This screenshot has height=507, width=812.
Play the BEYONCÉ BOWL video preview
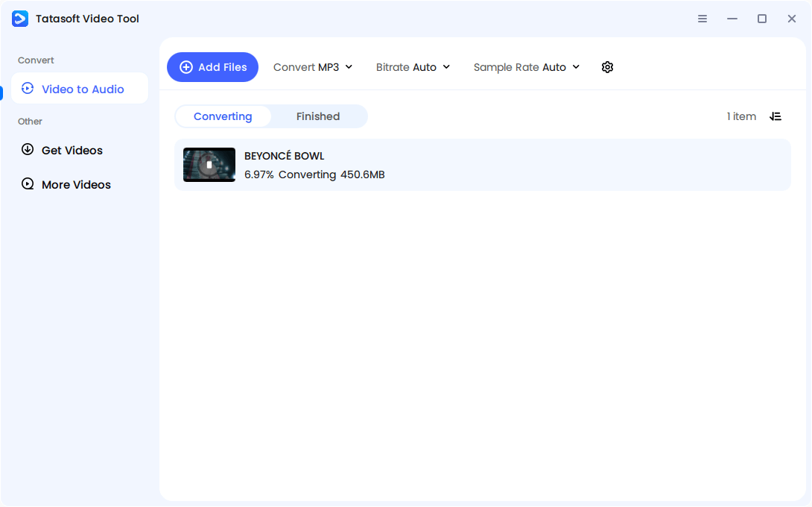coord(209,165)
